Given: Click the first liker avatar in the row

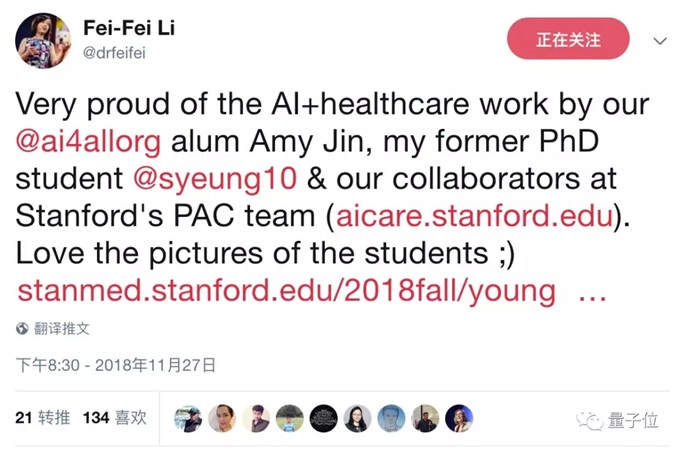Looking at the screenshot, I should click(188, 418).
